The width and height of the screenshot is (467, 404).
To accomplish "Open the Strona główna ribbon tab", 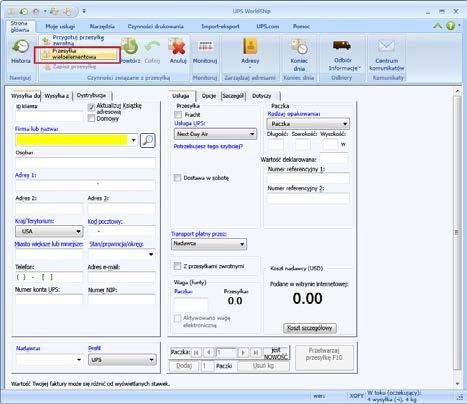I will click(20, 26).
